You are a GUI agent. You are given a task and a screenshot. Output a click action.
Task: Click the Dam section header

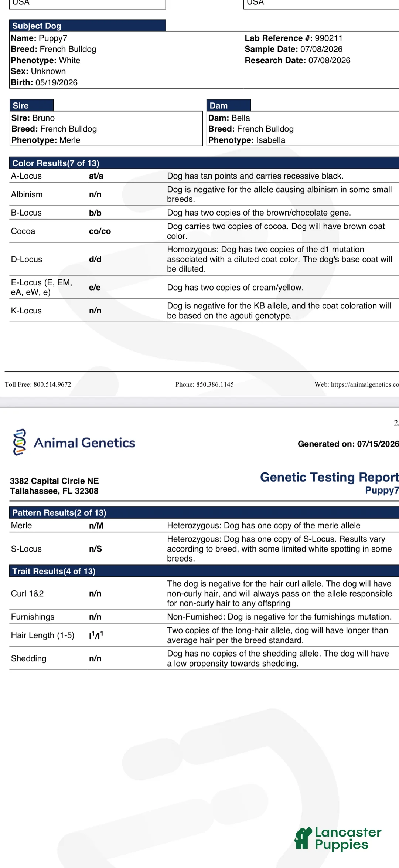pyautogui.click(x=229, y=105)
